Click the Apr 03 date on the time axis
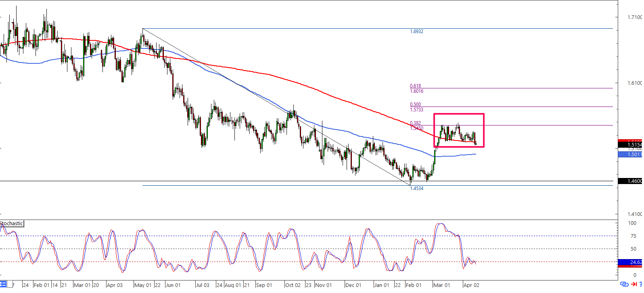The height and width of the screenshot is (293, 644). (x=115, y=285)
